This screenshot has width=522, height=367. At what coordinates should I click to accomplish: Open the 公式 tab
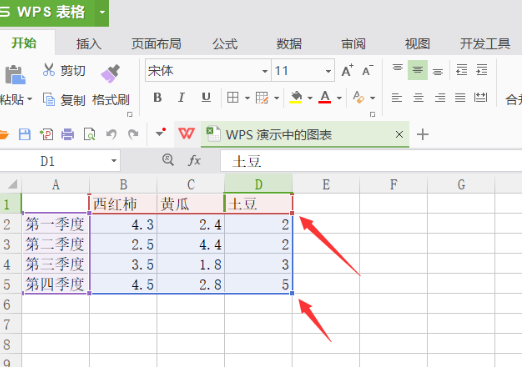(x=225, y=44)
